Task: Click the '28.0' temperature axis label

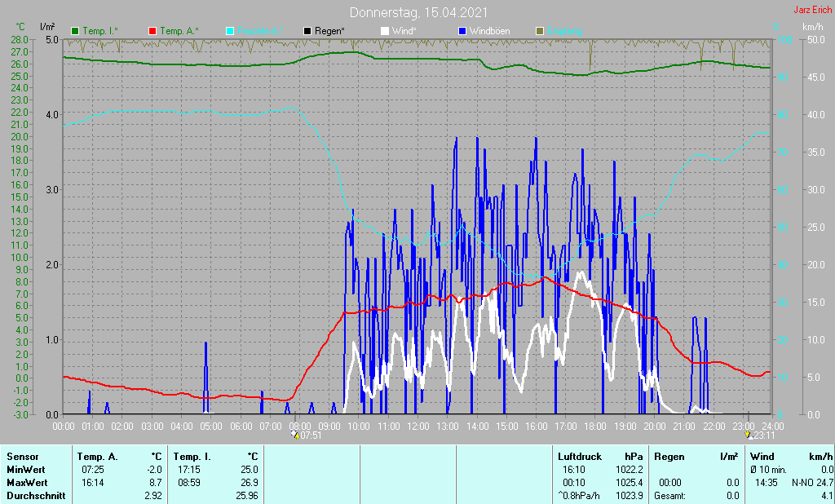Action: [20, 40]
